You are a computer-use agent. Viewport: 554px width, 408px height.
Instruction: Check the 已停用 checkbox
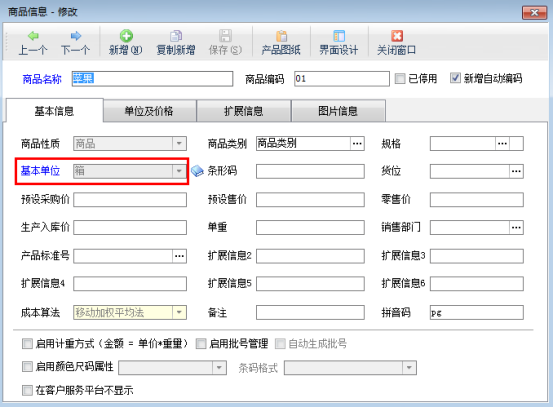(400, 78)
